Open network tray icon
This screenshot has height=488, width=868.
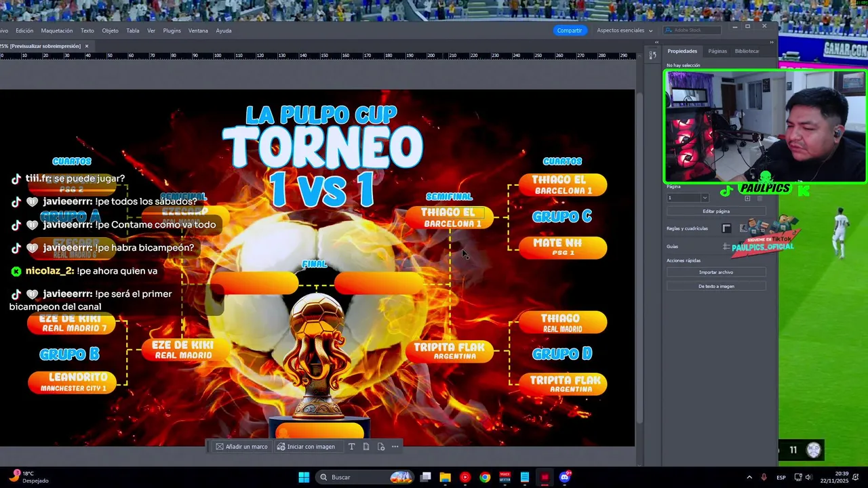coord(798,477)
